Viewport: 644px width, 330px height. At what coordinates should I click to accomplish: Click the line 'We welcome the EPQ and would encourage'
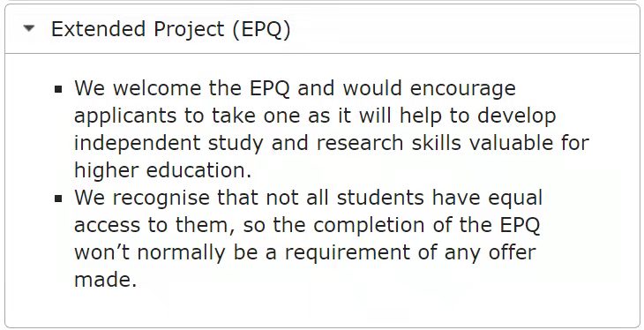[x=295, y=89]
